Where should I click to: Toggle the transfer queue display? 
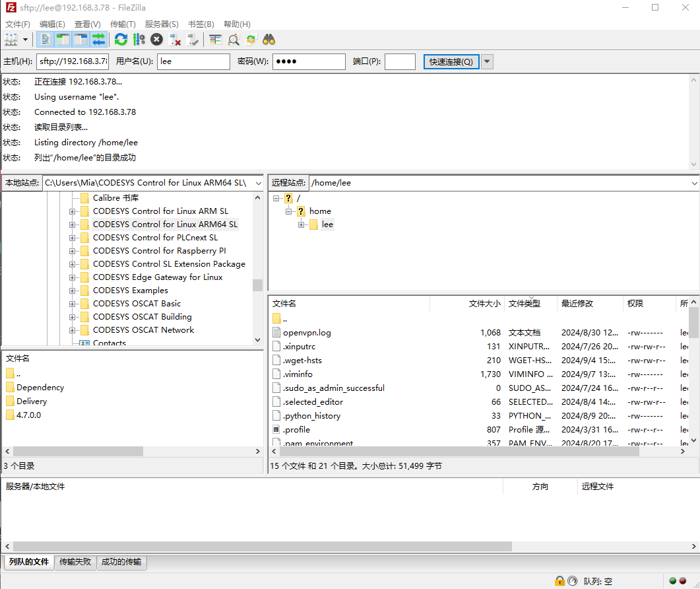(99, 40)
